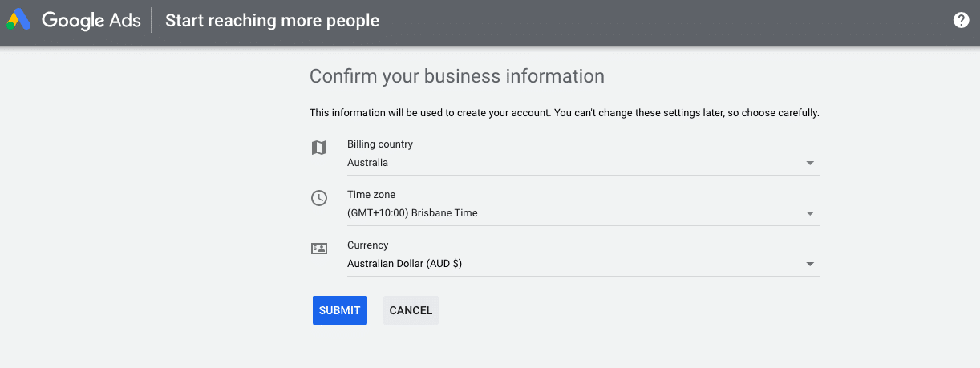This screenshot has height=368, width=980.
Task: Click the Billing country field label
Action: [379, 144]
